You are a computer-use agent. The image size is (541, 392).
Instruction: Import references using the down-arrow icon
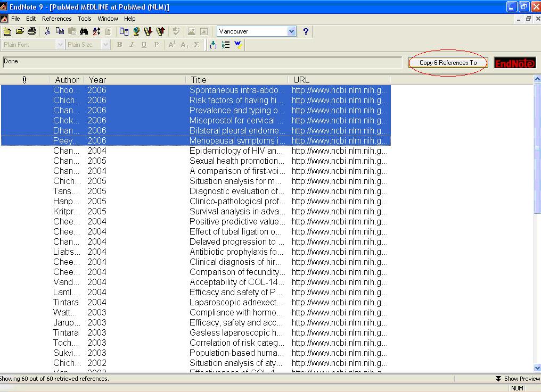[149, 31]
